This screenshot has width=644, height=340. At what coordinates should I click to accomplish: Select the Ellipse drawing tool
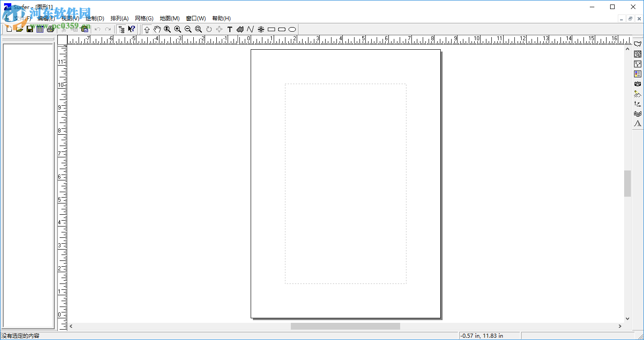click(292, 29)
